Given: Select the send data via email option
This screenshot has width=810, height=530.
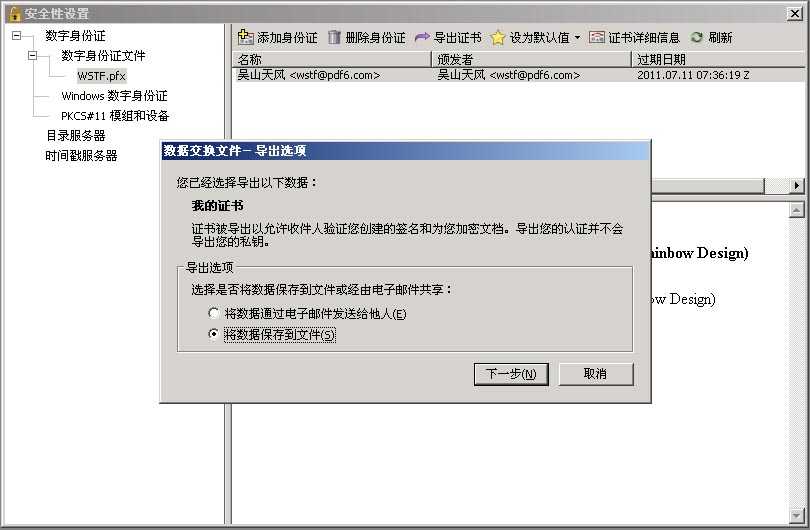Looking at the screenshot, I should pos(213,313).
